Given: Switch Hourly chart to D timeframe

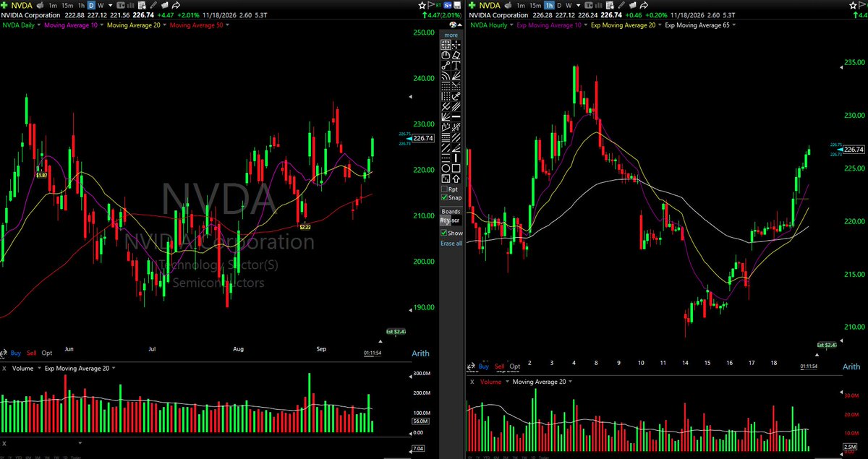Looking at the screenshot, I should coord(559,5).
